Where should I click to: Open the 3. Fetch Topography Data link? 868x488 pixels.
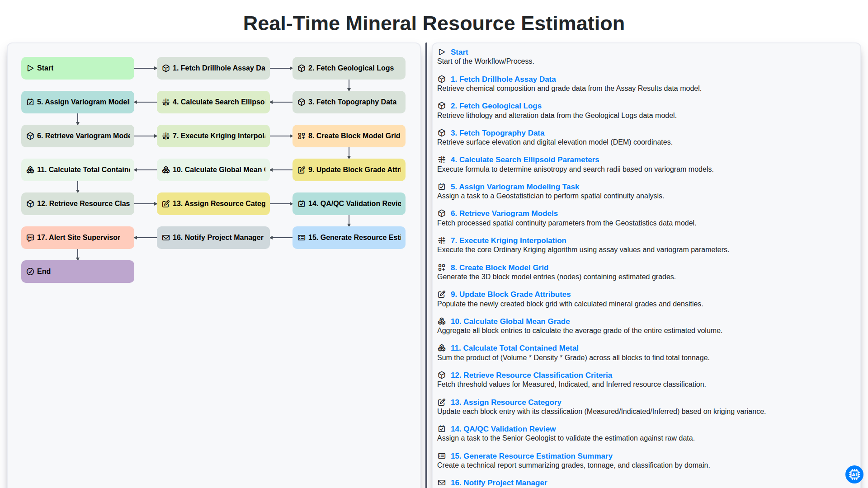pyautogui.click(x=497, y=133)
